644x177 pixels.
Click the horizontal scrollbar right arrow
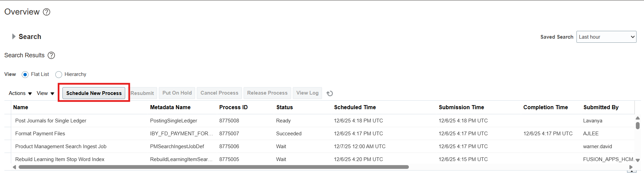[631, 167]
